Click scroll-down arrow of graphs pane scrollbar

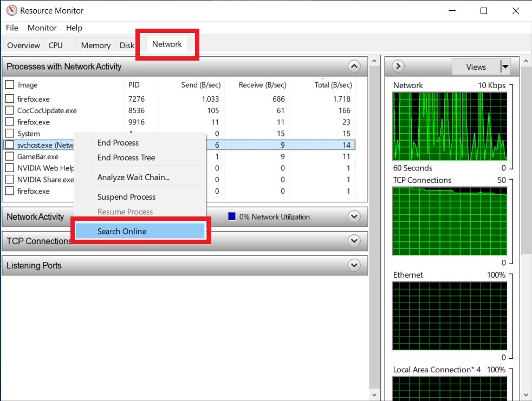(x=526, y=395)
